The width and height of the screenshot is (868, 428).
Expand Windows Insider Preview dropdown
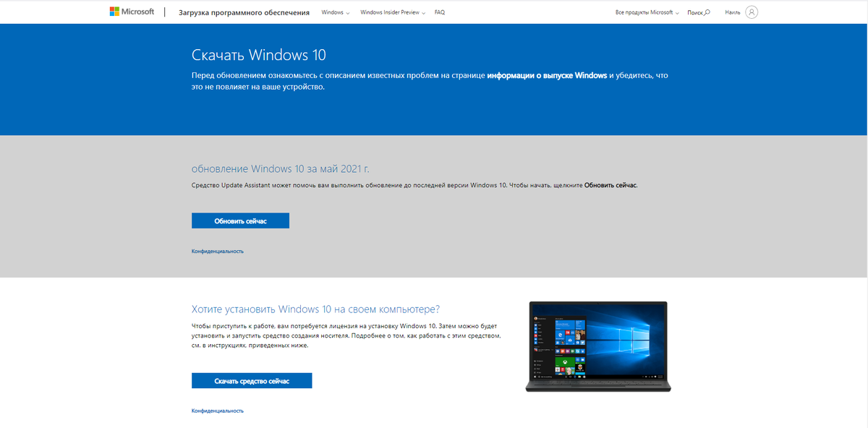point(393,12)
